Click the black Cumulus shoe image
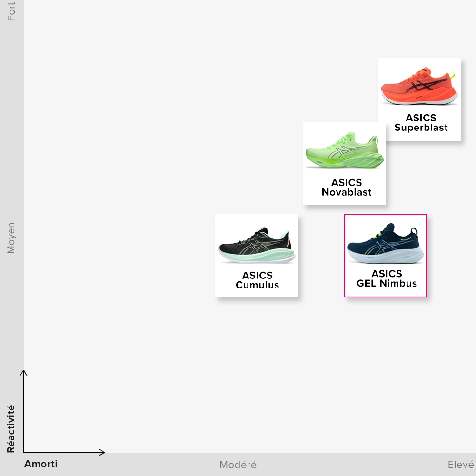 coord(256,245)
